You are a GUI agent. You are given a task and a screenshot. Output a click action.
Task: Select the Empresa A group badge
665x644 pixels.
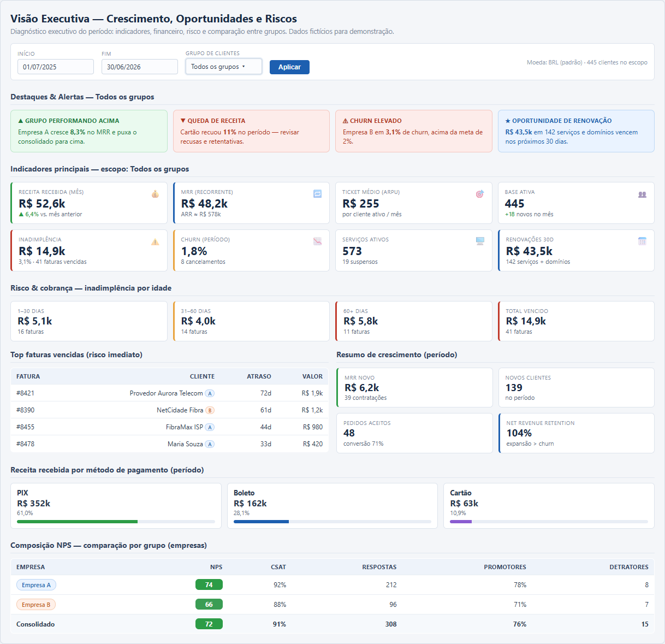36,585
